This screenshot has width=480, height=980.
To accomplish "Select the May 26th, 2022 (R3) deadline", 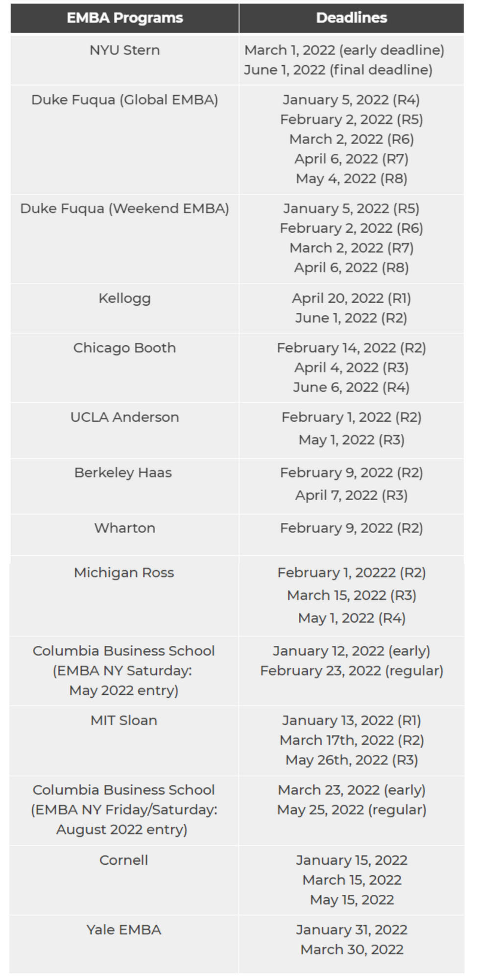I will tap(351, 760).
